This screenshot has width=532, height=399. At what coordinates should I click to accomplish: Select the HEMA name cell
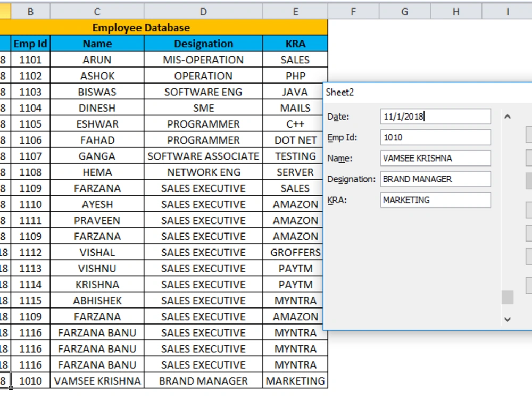click(97, 172)
